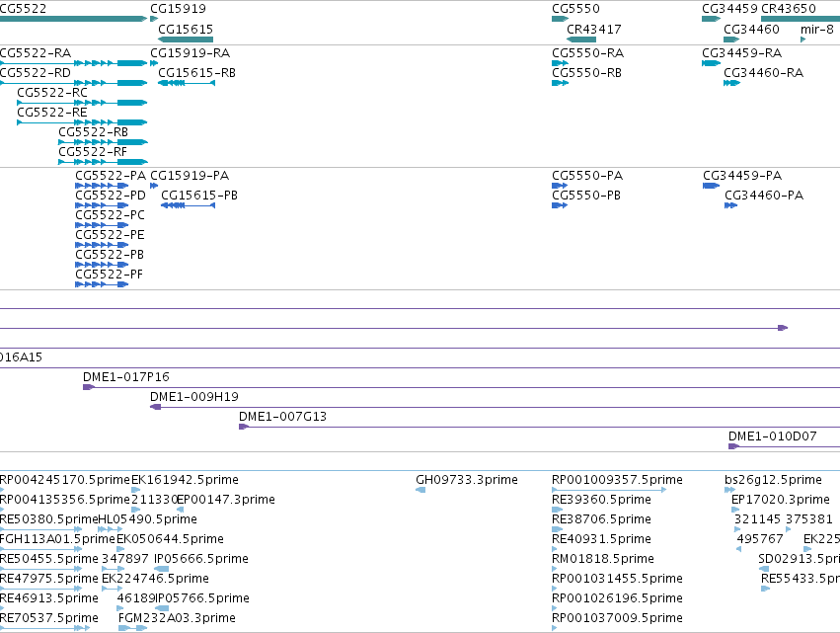
Task: Open the CG5550 gene label
Action: 575,9
